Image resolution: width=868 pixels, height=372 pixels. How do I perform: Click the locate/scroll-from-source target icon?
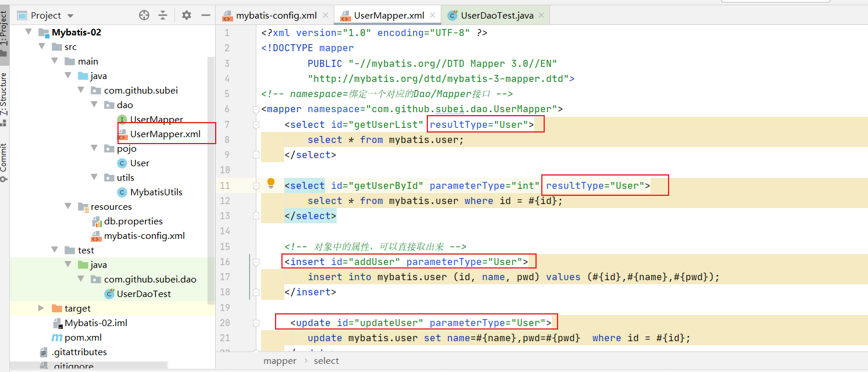[x=144, y=16]
